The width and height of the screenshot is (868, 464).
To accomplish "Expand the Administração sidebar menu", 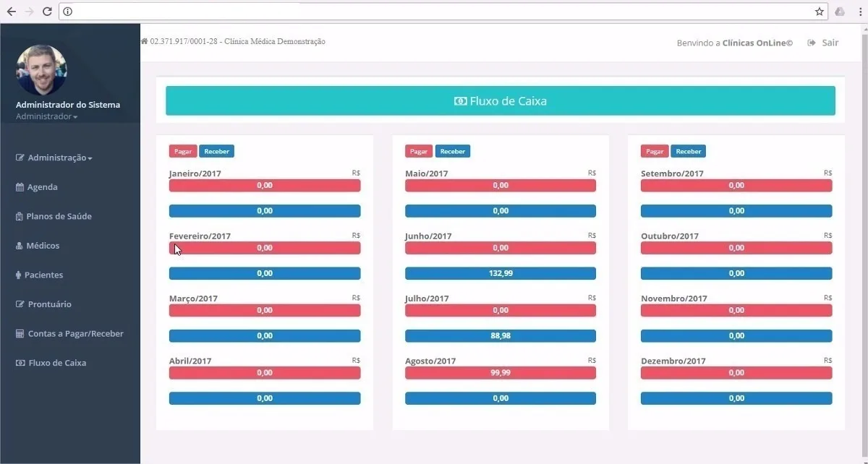I will point(54,158).
